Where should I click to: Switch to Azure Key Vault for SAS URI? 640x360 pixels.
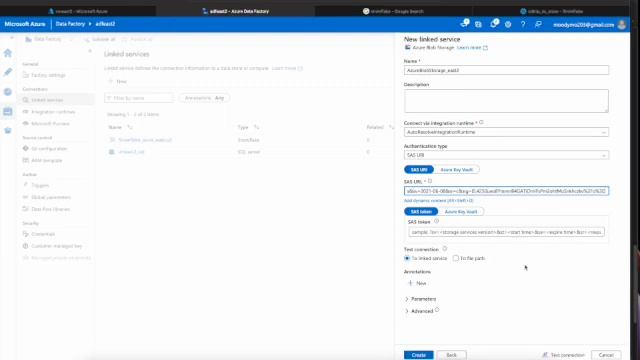pos(456,169)
